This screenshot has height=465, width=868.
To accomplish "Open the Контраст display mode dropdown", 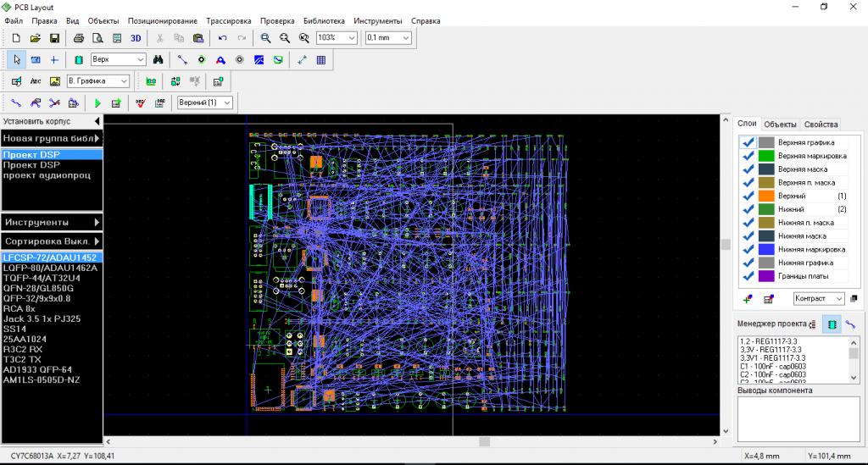I will pyautogui.click(x=838, y=299).
